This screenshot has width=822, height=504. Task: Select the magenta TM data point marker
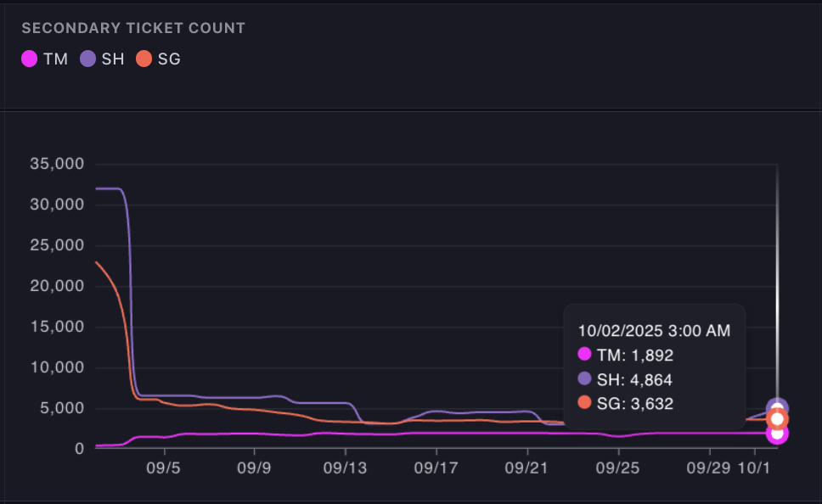(x=776, y=434)
